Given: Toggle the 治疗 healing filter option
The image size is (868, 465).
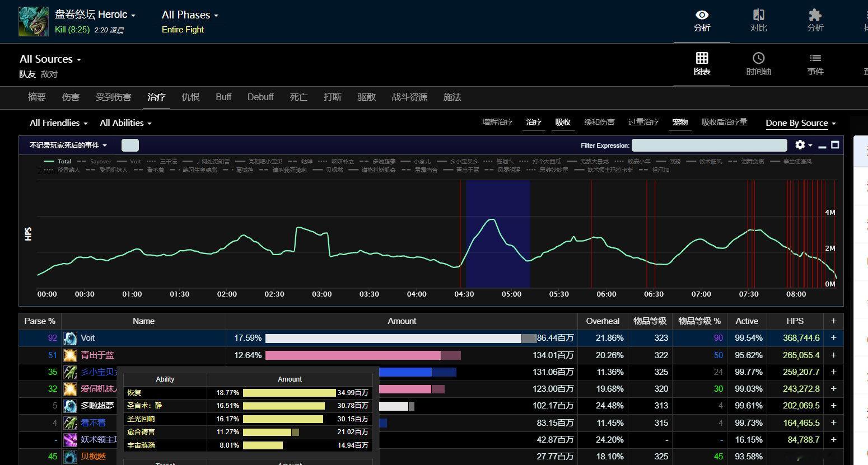Looking at the screenshot, I should pos(534,122).
